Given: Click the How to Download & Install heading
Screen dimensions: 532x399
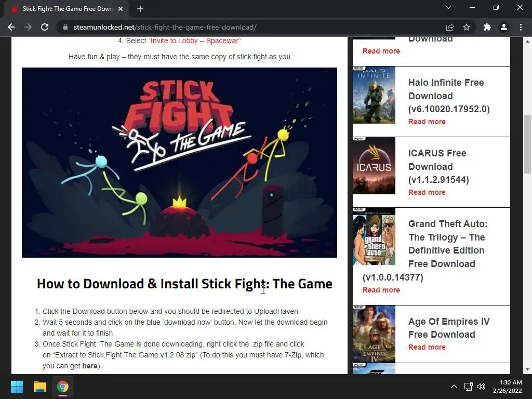Looking at the screenshot, I should (x=184, y=284).
